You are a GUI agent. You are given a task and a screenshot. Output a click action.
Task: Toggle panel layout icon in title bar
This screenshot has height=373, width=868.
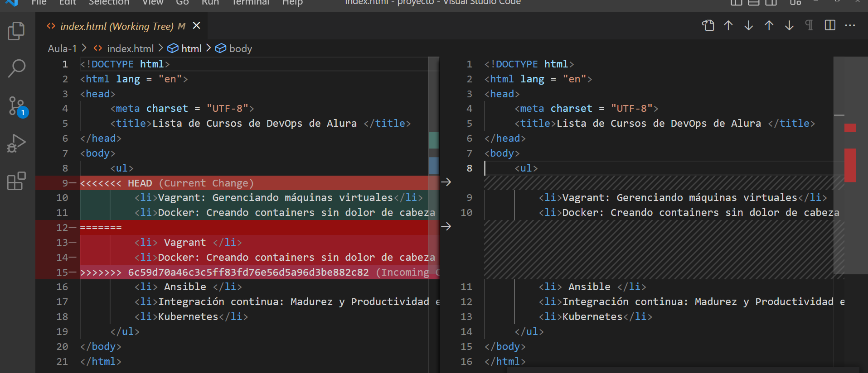pyautogui.click(x=753, y=2)
